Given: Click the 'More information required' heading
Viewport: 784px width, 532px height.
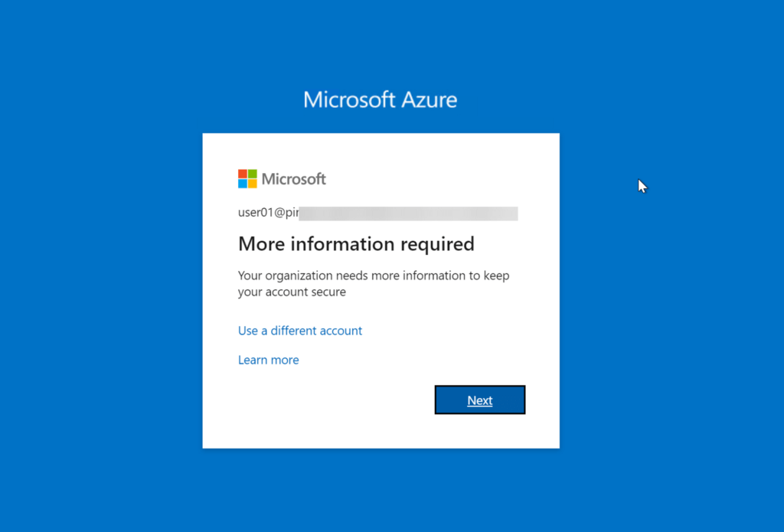Looking at the screenshot, I should (356, 244).
